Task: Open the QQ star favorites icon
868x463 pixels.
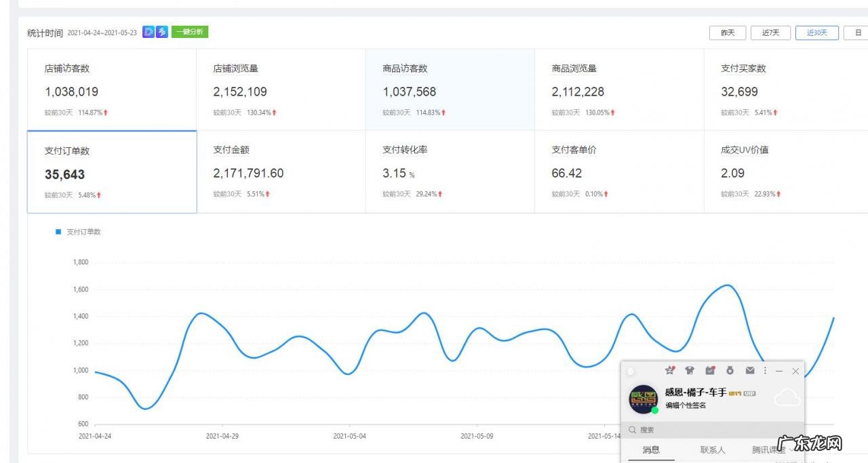Action: 669,370
